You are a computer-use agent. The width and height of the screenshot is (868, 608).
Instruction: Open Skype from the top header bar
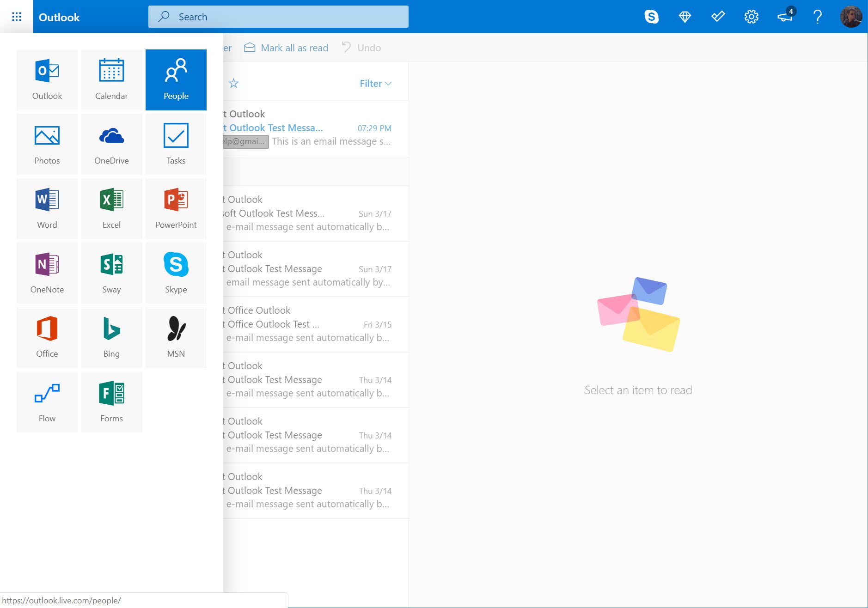coord(652,17)
